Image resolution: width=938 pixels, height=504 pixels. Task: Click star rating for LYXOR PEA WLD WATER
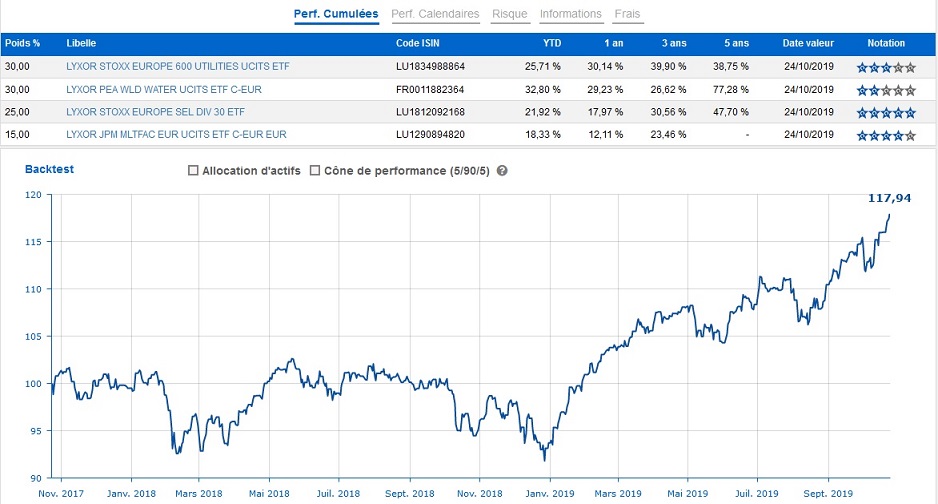[x=886, y=90]
